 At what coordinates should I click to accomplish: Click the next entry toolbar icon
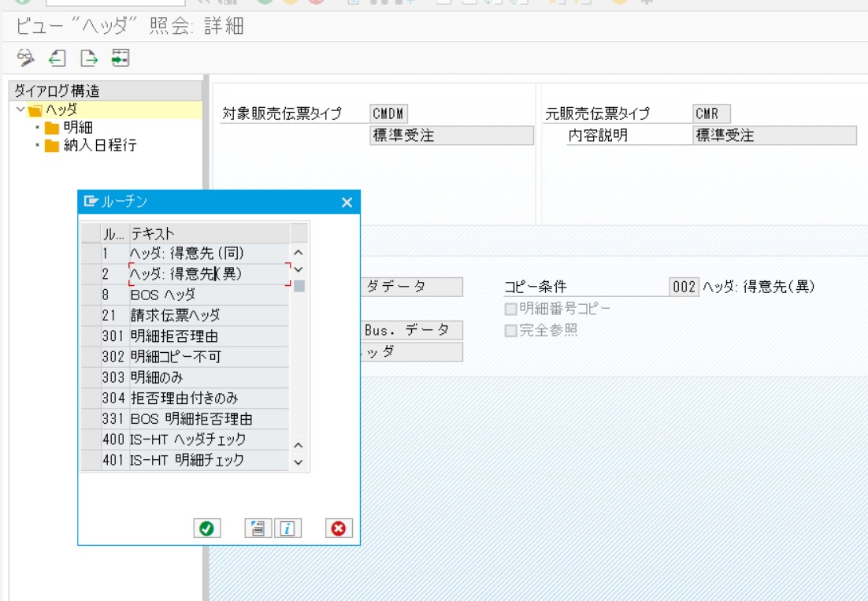point(89,58)
